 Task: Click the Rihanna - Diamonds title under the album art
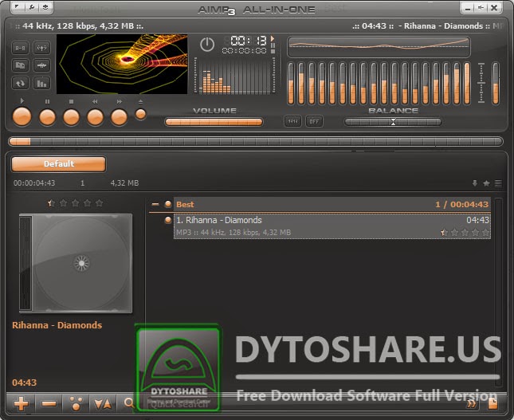pos(57,325)
